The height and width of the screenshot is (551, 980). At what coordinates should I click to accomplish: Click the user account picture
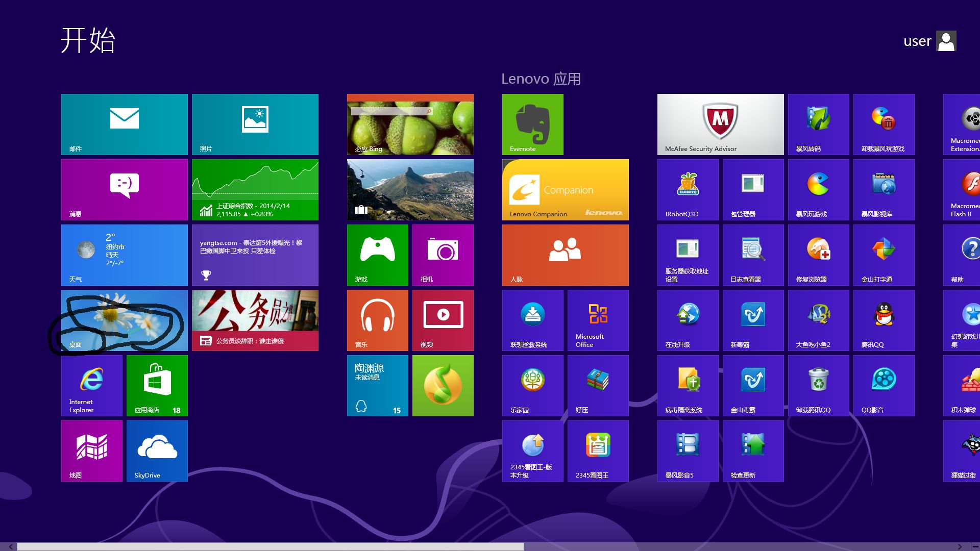946,41
